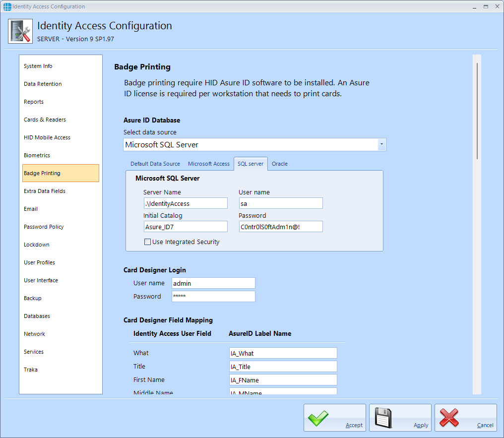
Task: Go to Reports settings
Action: click(61, 102)
